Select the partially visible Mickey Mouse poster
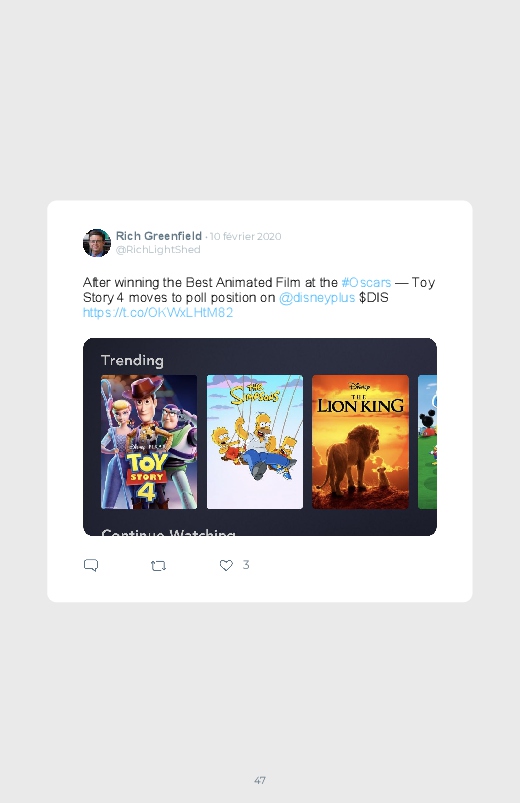 (x=427, y=442)
